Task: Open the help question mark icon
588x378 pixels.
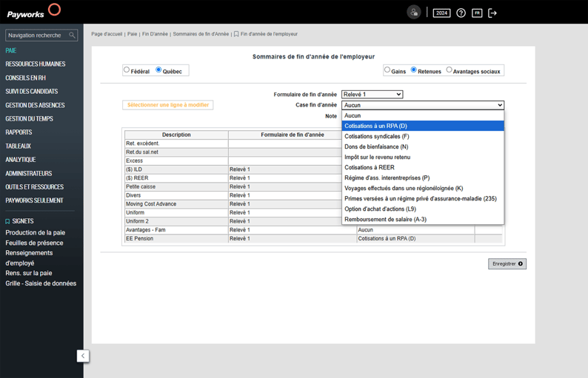Action: coord(461,13)
